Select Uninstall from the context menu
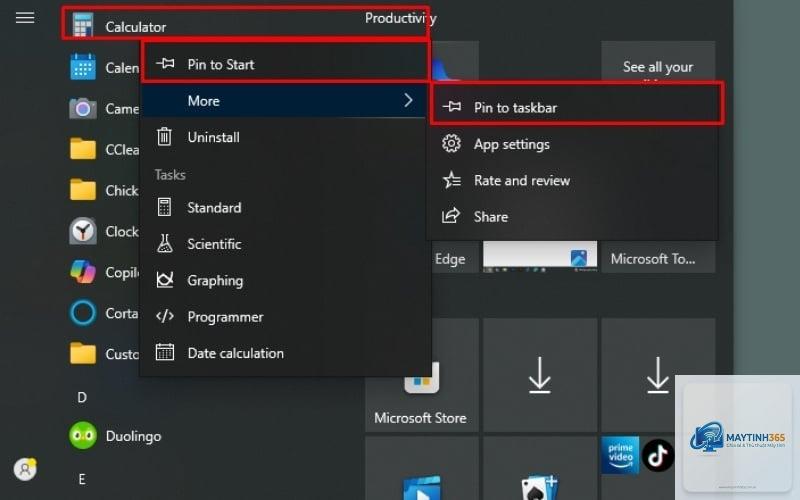Image resolution: width=800 pixels, height=500 pixels. pos(284,137)
